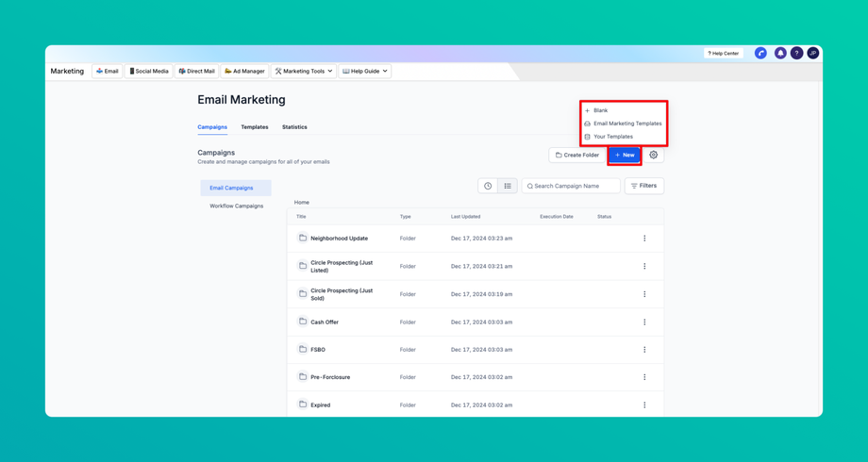The width and height of the screenshot is (868, 462).
Task: Click the Neighborhood Update folder icon
Action: click(x=303, y=238)
